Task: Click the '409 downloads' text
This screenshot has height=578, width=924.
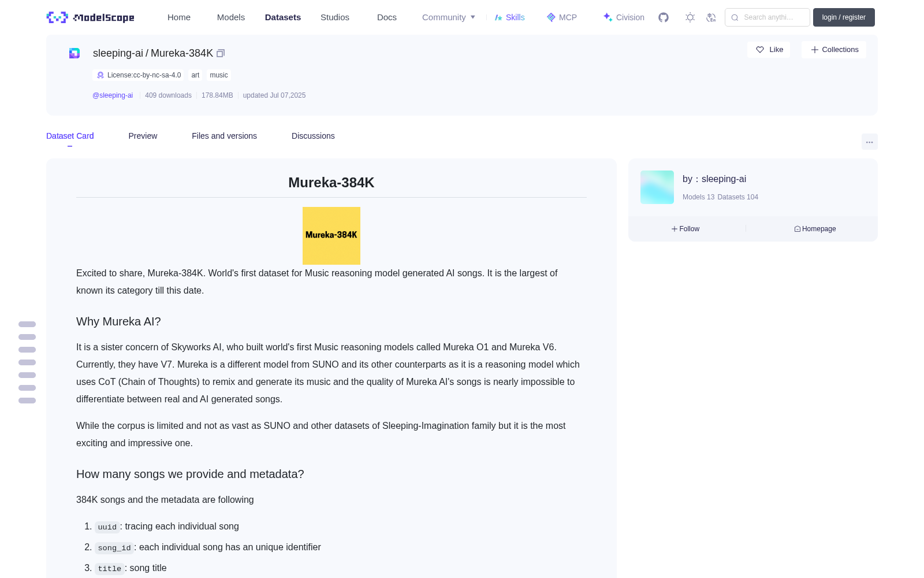Action: tap(168, 95)
